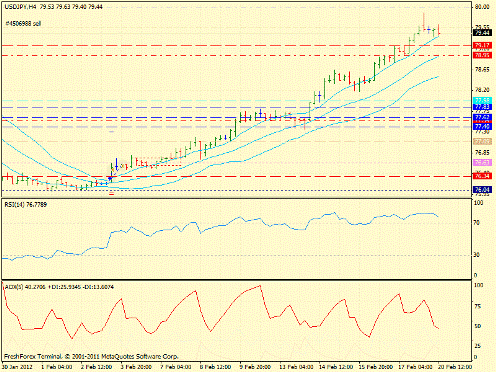This screenshot has height=372, width=496.
Task: Select the #4506988 sell order label
Action: (x=23, y=23)
